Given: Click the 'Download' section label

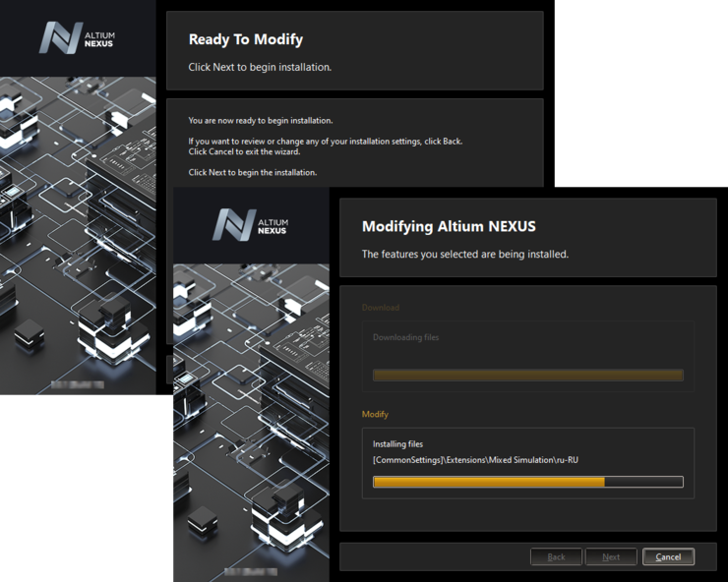Looking at the screenshot, I should pos(381,308).
